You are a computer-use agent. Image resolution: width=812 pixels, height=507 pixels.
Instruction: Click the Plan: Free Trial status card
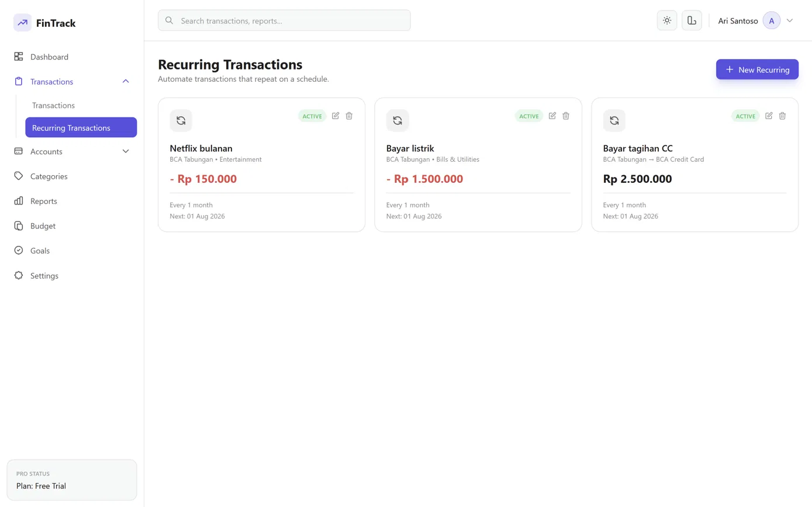pyautogui.click(x=72, y=480)
